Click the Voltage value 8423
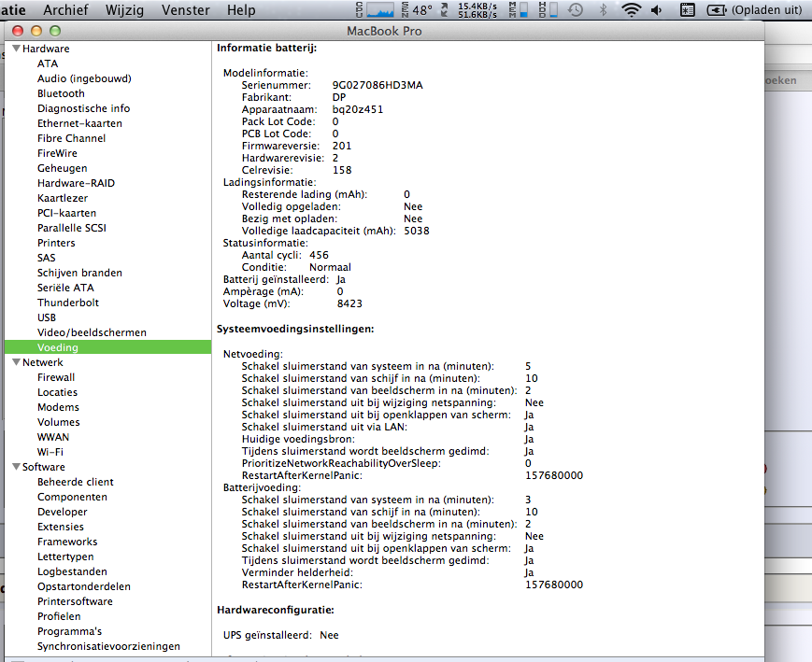Screen dimensions: 812x662 pos(349,303)
